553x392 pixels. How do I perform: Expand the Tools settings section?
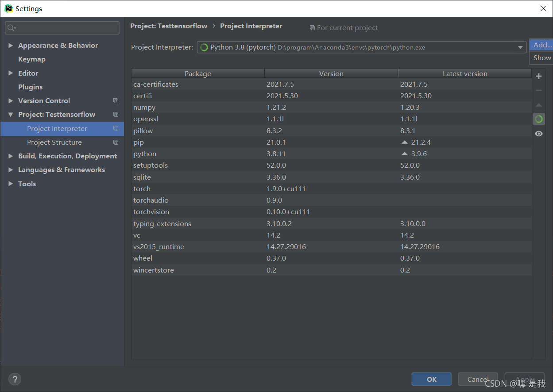pos(11,184)
